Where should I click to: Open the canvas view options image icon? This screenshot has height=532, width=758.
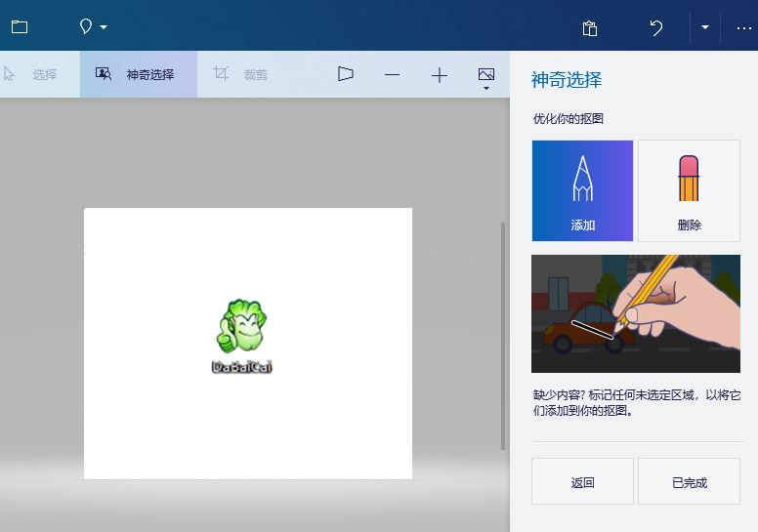pyautogui.click(x=485, y=78)
